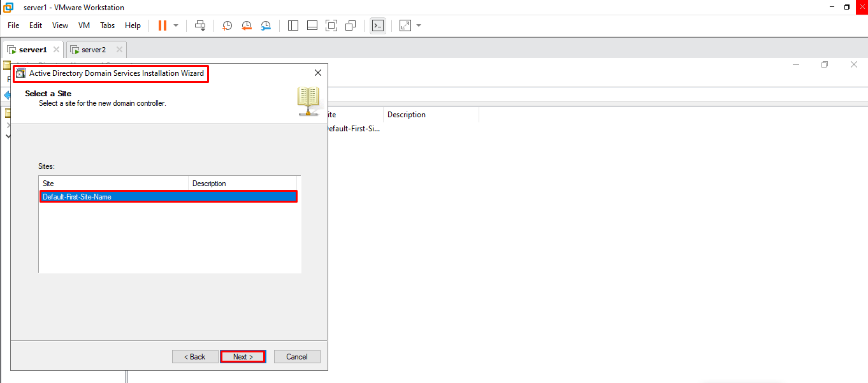Click the back arrow icon behind the wizard
This screenshot has height=383, width=868.
pyautogui.click(x=6, y=95)
